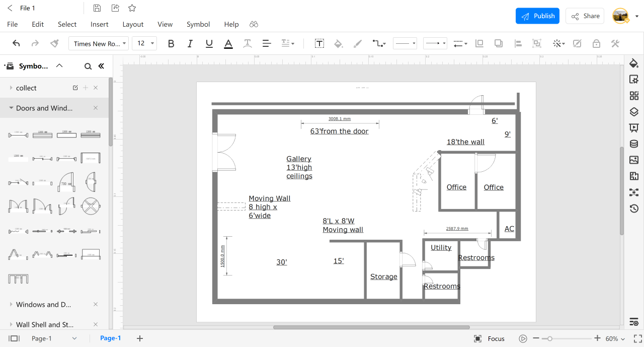Open the Image panel in the right sidebar
This screenshot has width=644, height=347.
[633, 160]
